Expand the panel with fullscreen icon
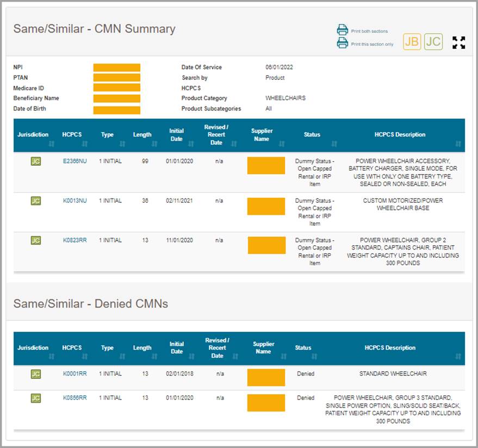This screenshot has width=478, height=448. point(458,42)
